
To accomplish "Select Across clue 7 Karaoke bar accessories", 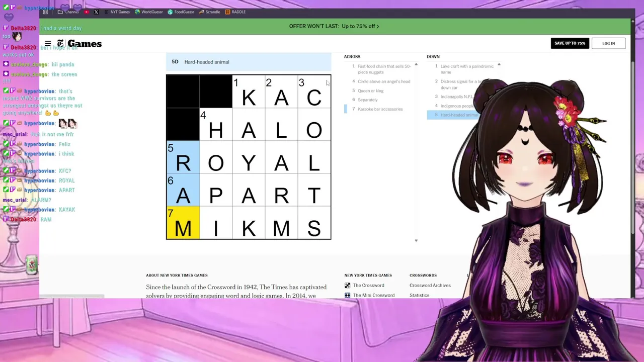I will coord(380,109).
